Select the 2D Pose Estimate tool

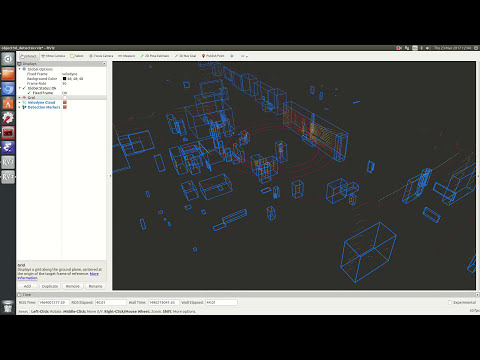155,56
